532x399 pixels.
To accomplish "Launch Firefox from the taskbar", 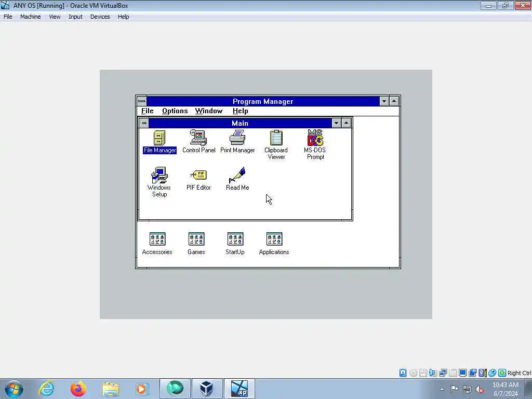I will pyautogui.click(x=78, y=389).
